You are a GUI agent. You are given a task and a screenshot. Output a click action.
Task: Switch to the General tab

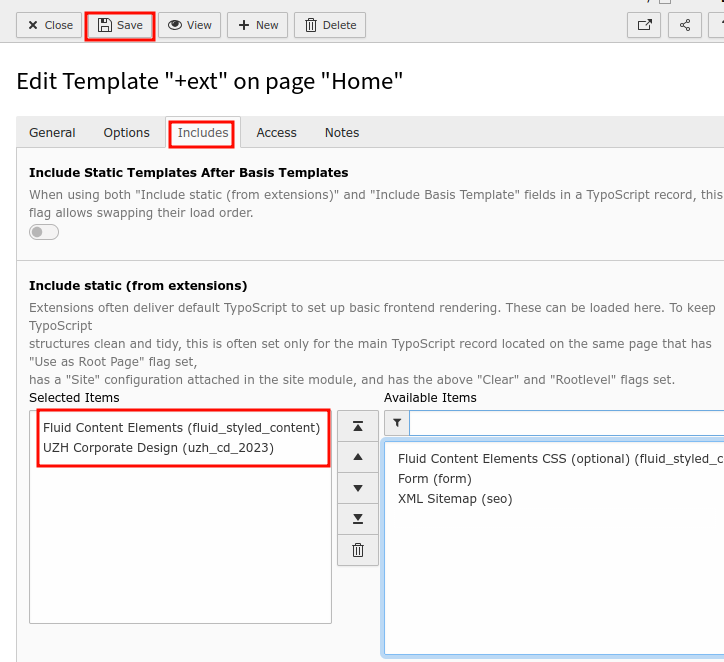pos(52,132)
